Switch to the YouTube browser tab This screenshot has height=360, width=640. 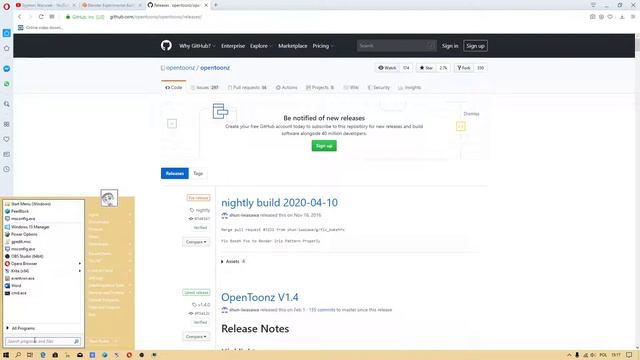pos(45,5)
